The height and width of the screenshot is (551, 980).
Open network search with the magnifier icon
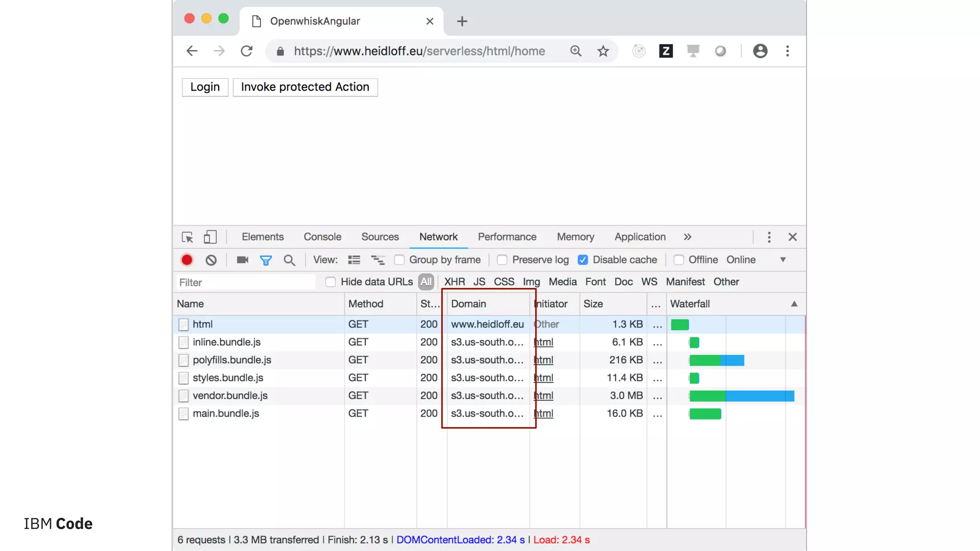click(289, 260)
